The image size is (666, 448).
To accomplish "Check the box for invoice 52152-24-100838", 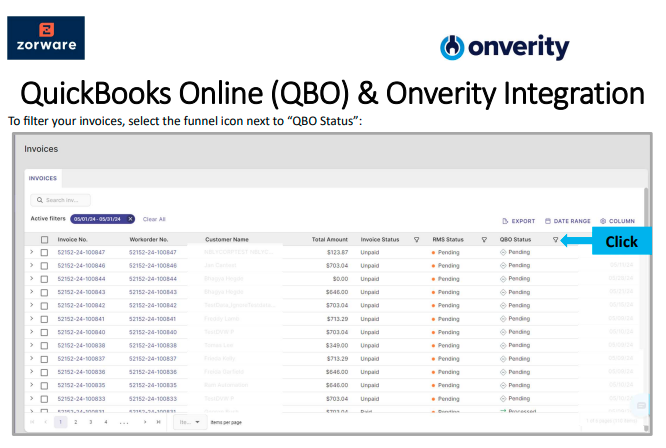I will pyautogui.click(x=44, y=346).
